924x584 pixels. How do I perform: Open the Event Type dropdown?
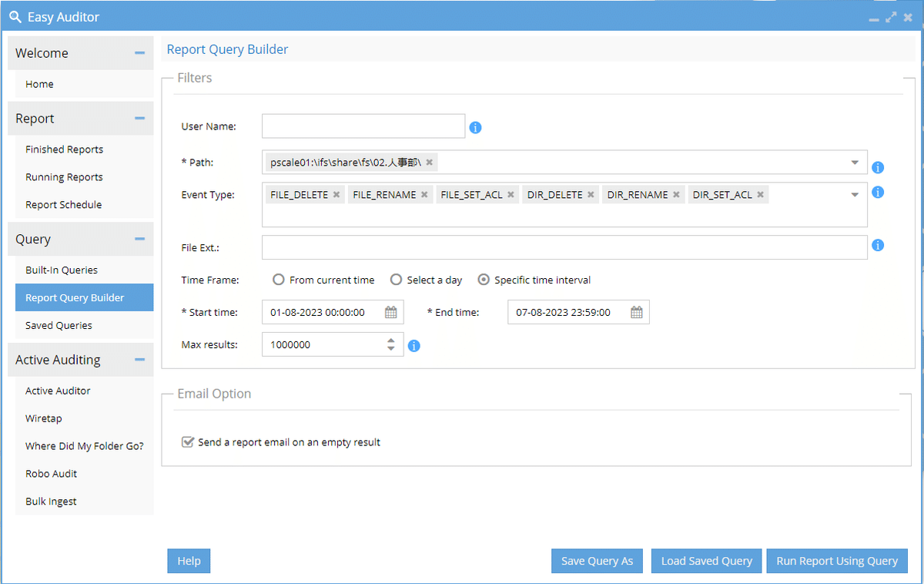(855, 194)
